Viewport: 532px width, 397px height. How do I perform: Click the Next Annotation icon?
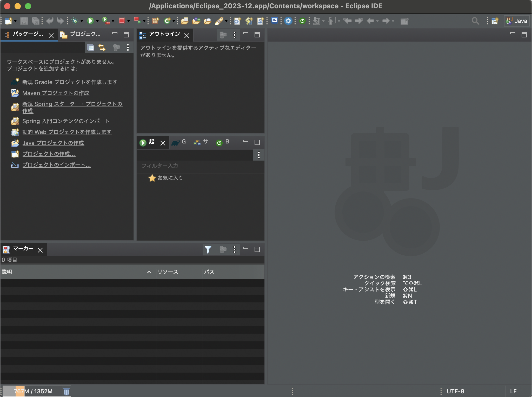pyautogui.click(x=317, y=21)
